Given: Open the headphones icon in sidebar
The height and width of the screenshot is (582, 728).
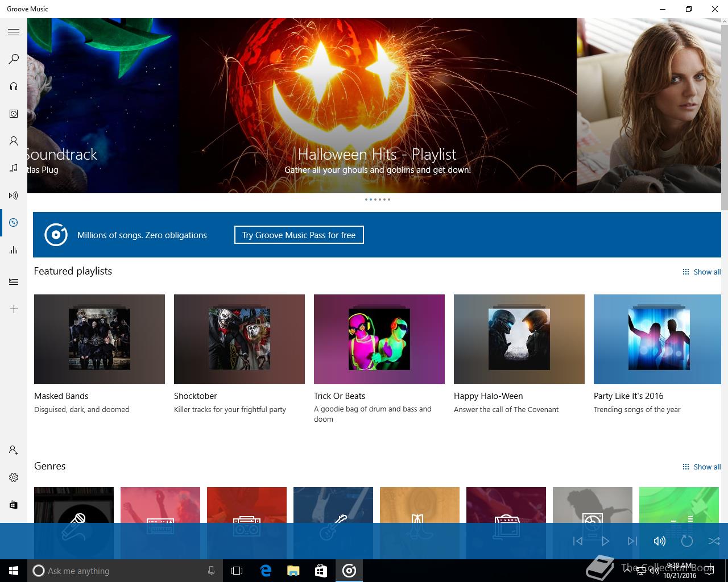Looking at the screenshot, I should click(14, 86).
